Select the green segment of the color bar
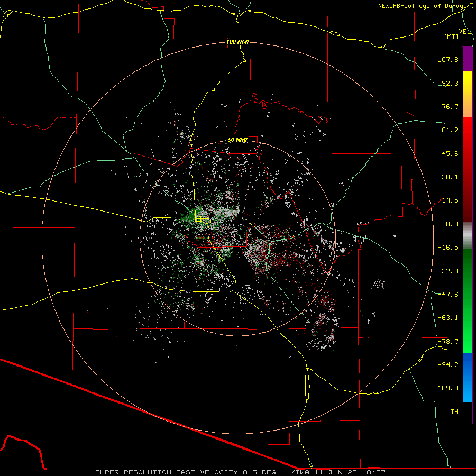 [x=467, y=300]
